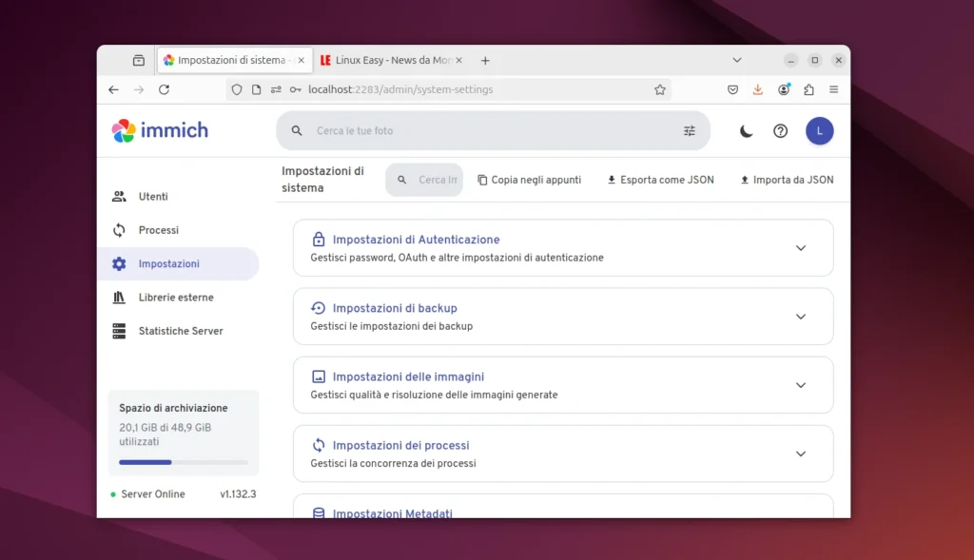
Task: Expand Impostazioni di Autenticazione chevron
Action: [801, 248]
